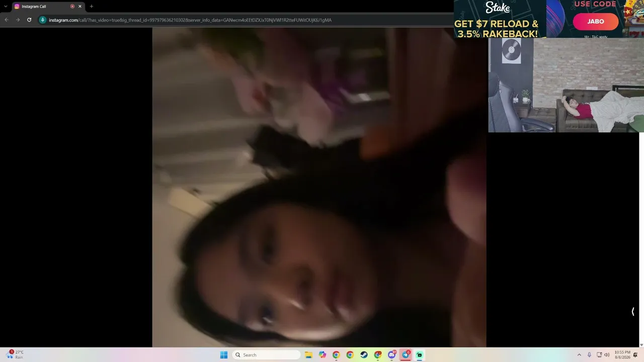This screenshot has width=644, height=362.
Task: Open the weather widget showing 27°C Rain
Action: 15,354
